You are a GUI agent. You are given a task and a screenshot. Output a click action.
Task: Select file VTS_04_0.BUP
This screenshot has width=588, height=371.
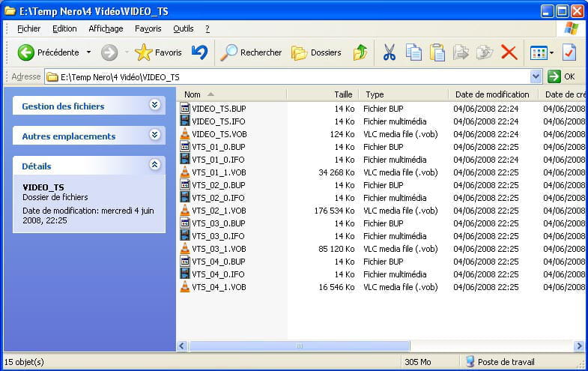[219, 262]
